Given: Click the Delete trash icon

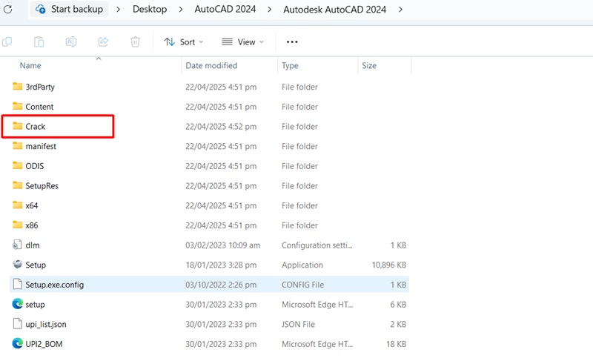Looking at the screenshot, I should coord(135,42).
